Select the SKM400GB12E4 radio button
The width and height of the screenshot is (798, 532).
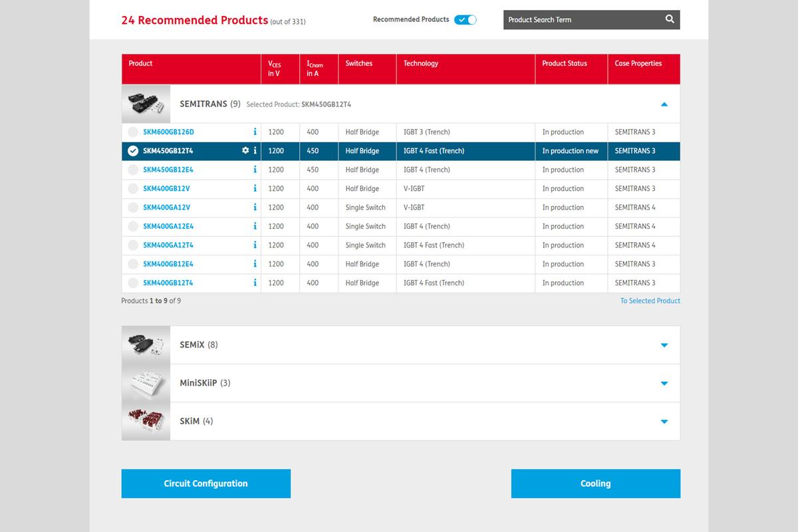coord(133,264)
